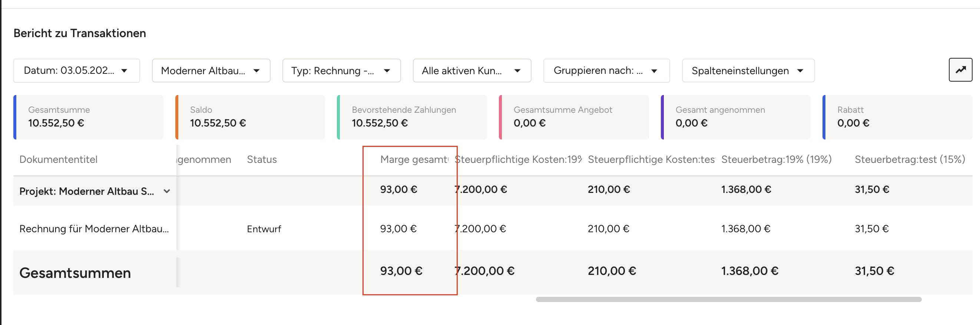
Task: Click the Steuerbetrag:19% (19%) column header
Action: click(x=776, y=159)
